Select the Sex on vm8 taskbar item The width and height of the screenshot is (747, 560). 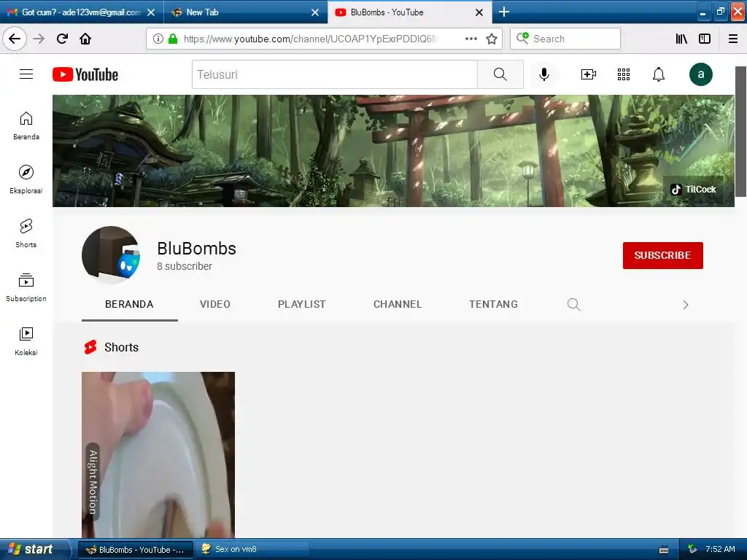coord(252,550)
